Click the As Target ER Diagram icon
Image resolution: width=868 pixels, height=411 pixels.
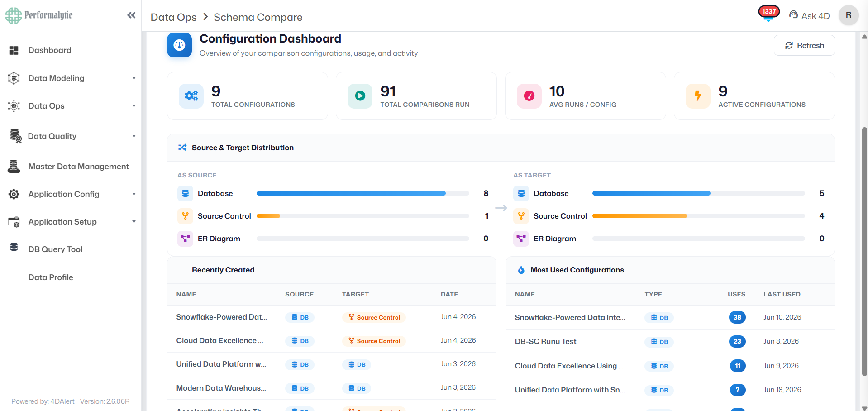click(521, 238)
